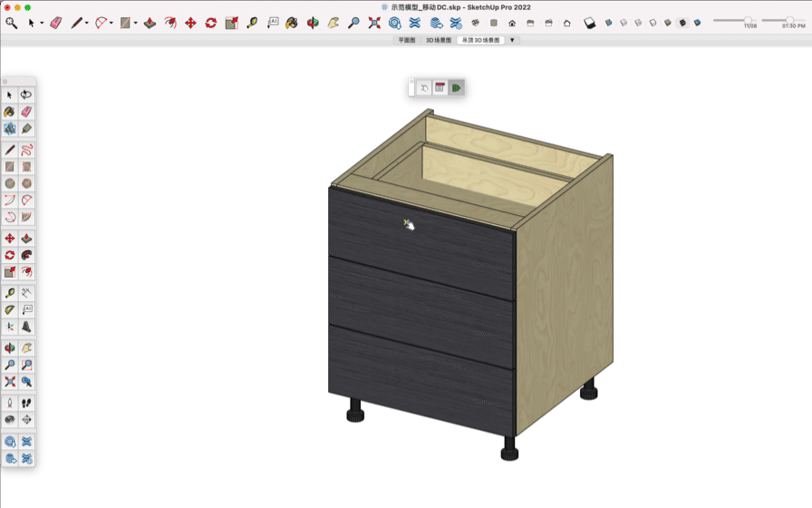The width and height of the screenshot is (812, 508).
Task: Select the Orbit tool in top toolbar
Action: 313,23
